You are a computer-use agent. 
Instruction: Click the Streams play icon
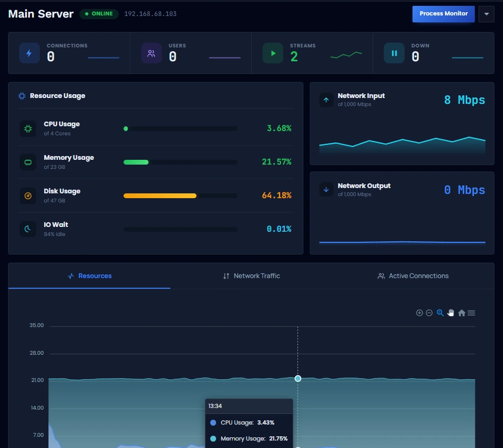point(273,53)
